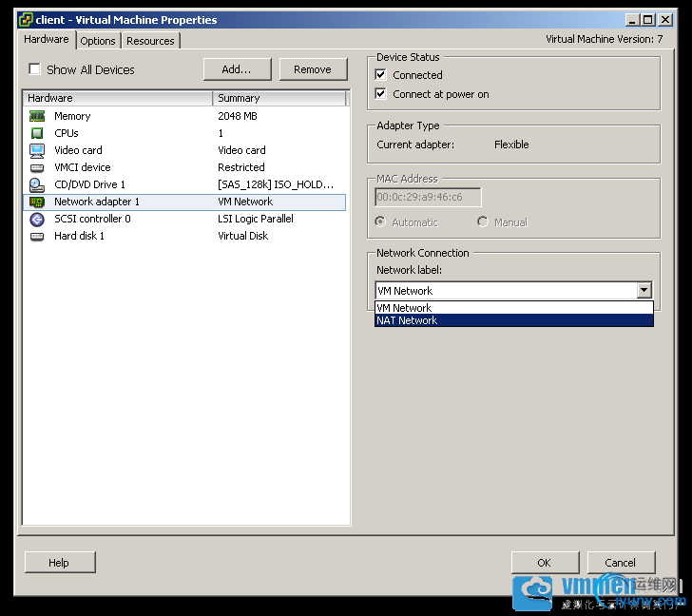This screenshot has height=616, width=692.
Task: Click the Video card monitor icon
Action: [37, 150]
